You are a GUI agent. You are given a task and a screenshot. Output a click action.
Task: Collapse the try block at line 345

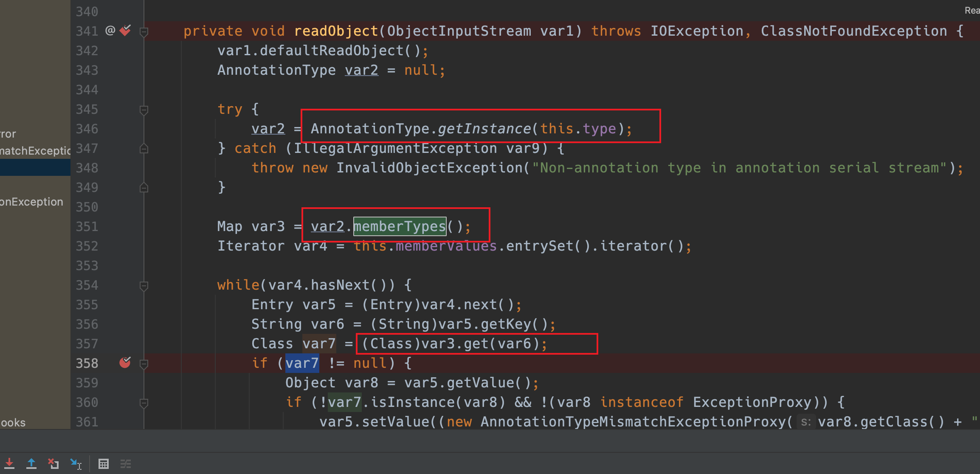144,110
